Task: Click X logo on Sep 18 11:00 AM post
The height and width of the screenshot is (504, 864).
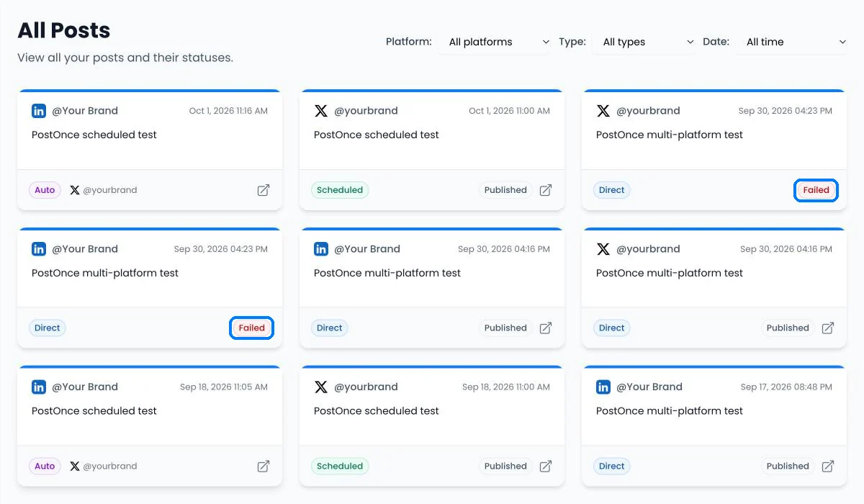Action: click(321, 387)
